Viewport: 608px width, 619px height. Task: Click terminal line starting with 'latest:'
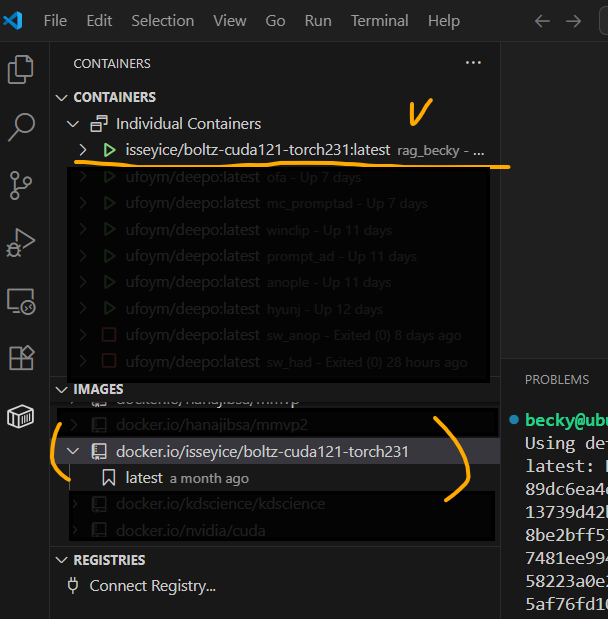tap(566, 466)
